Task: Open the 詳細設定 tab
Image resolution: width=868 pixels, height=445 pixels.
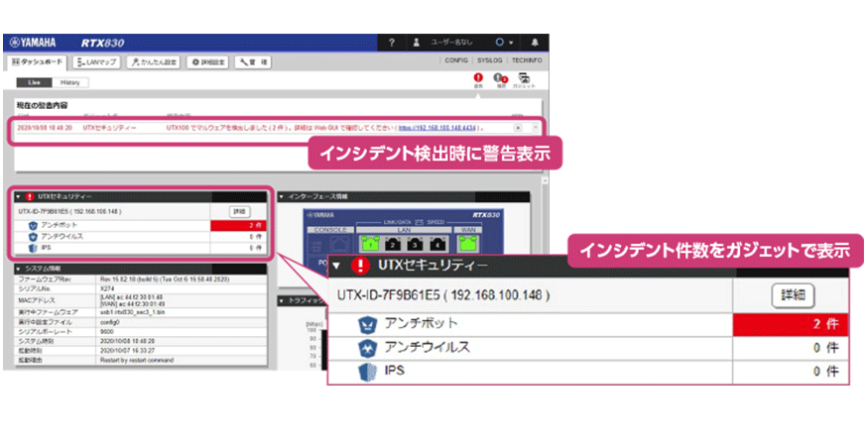Action: click(208, 62)
